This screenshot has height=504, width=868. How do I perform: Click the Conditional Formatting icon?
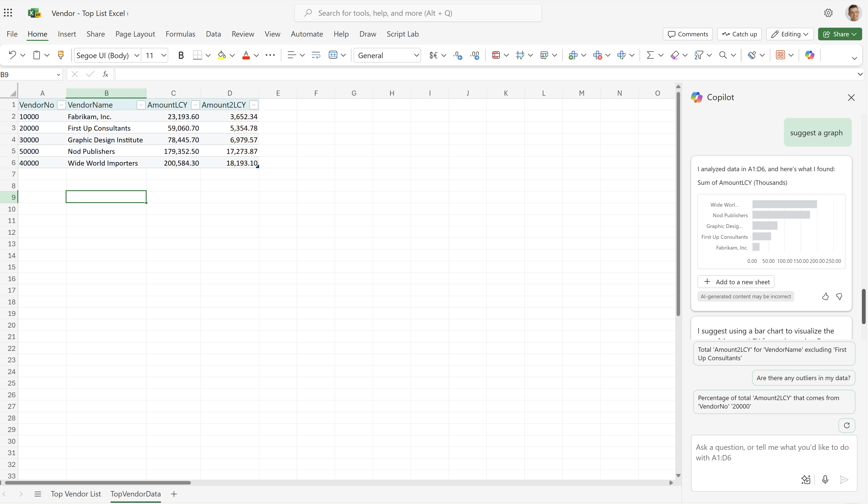click(497, 55)
